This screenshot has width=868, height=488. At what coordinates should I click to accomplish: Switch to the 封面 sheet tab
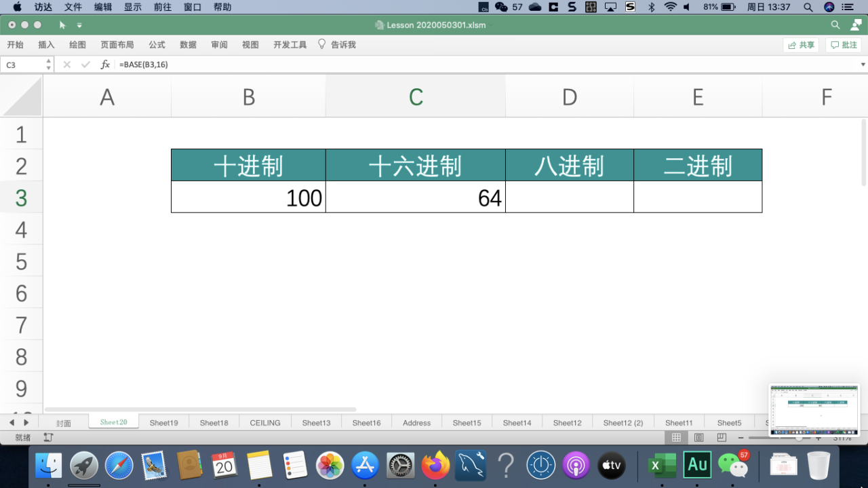pyautogui.click(x=64, y=423)
